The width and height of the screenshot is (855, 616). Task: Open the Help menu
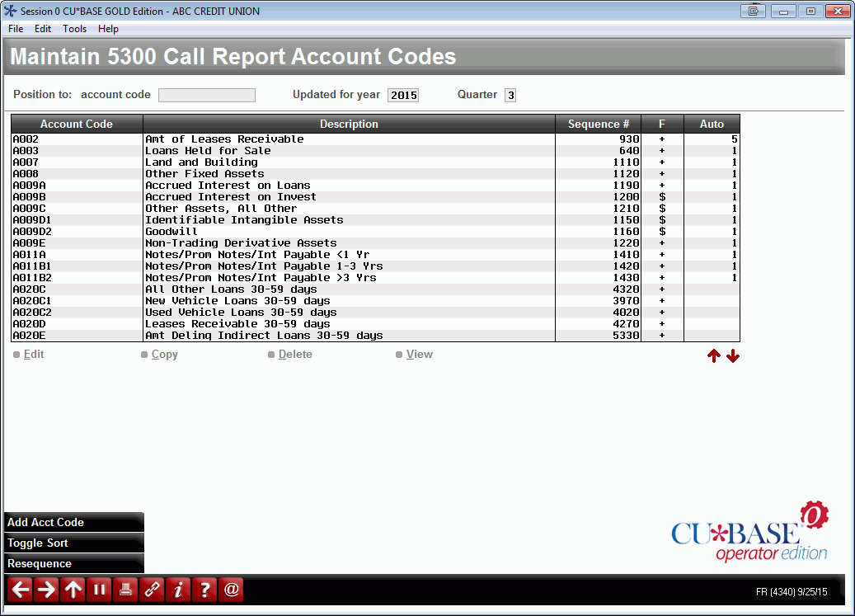click(x=108, y=29)
